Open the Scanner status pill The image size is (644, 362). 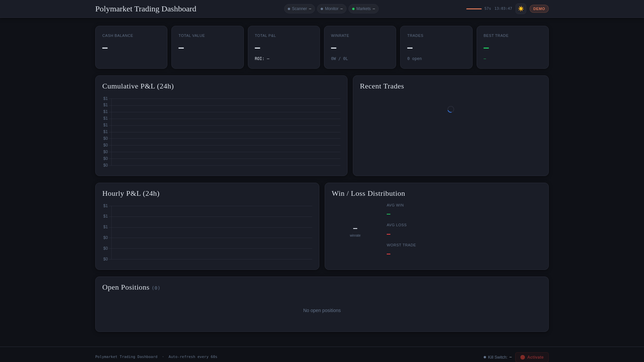299,9
